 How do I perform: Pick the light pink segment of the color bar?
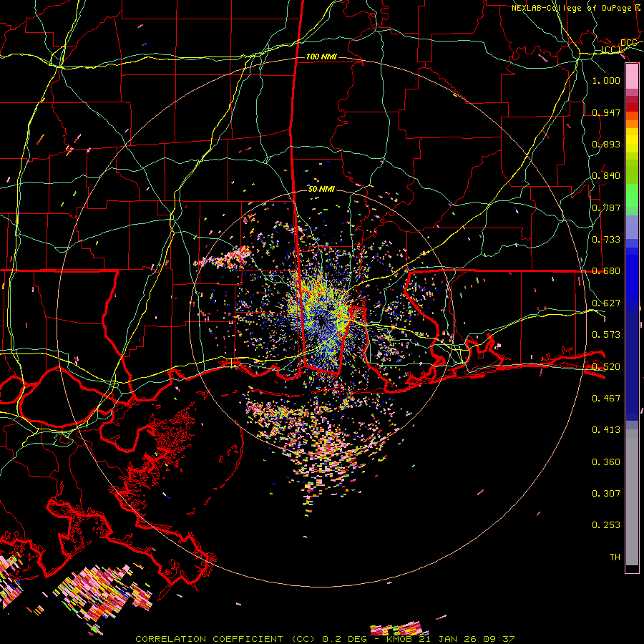pos(632,76)
